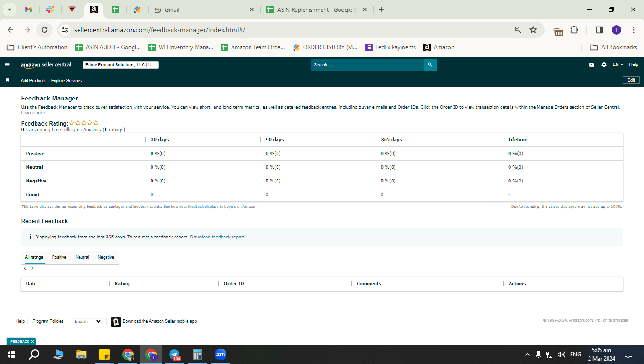Open Telegram from the taskbar

tap(174, 355)
